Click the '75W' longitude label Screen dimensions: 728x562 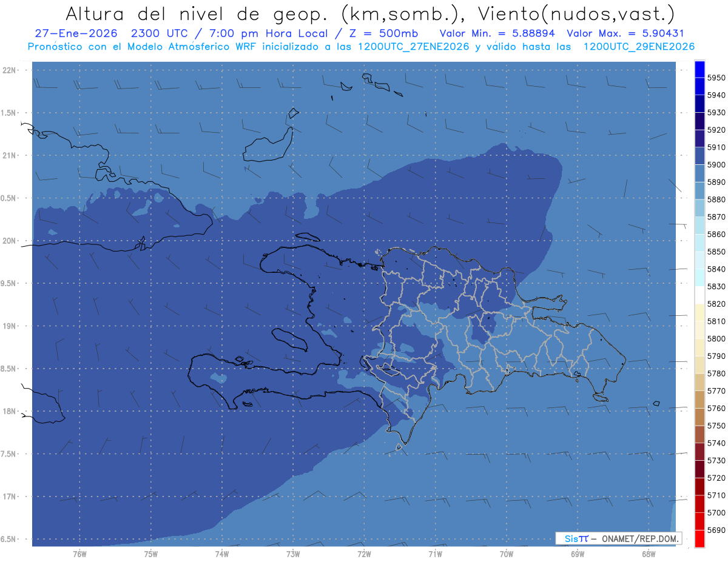tap(151, 554)
